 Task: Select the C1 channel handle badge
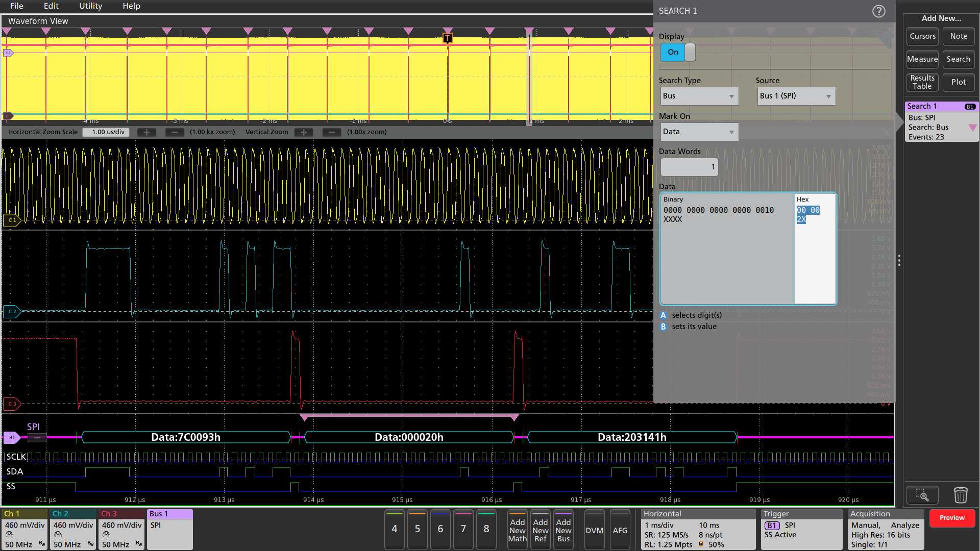click(x=12, y=220)
